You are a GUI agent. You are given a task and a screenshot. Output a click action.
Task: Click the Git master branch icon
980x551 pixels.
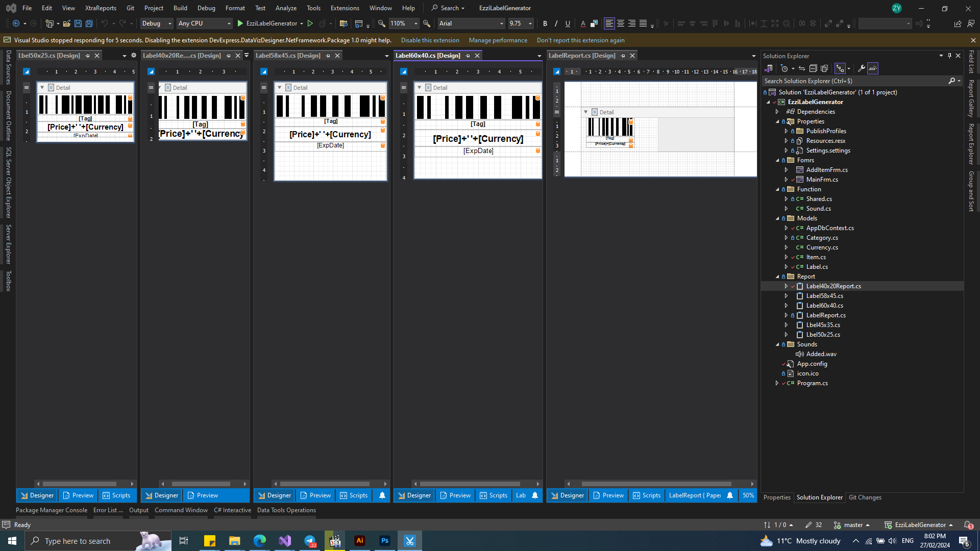[837, 525]
